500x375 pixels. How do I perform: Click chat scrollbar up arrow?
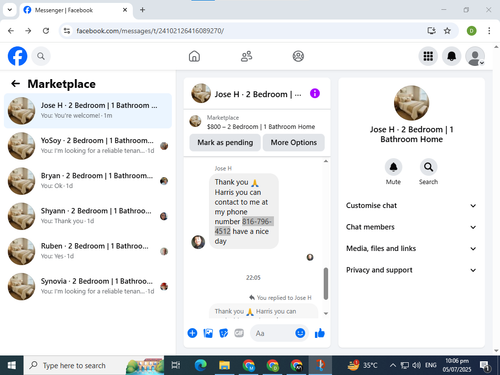(x=326, y=161)
